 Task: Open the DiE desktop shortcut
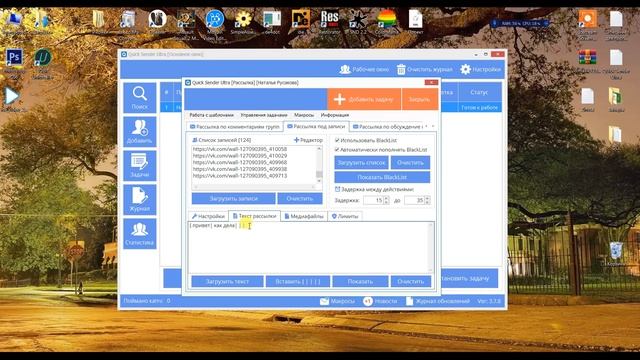(301, 19)
